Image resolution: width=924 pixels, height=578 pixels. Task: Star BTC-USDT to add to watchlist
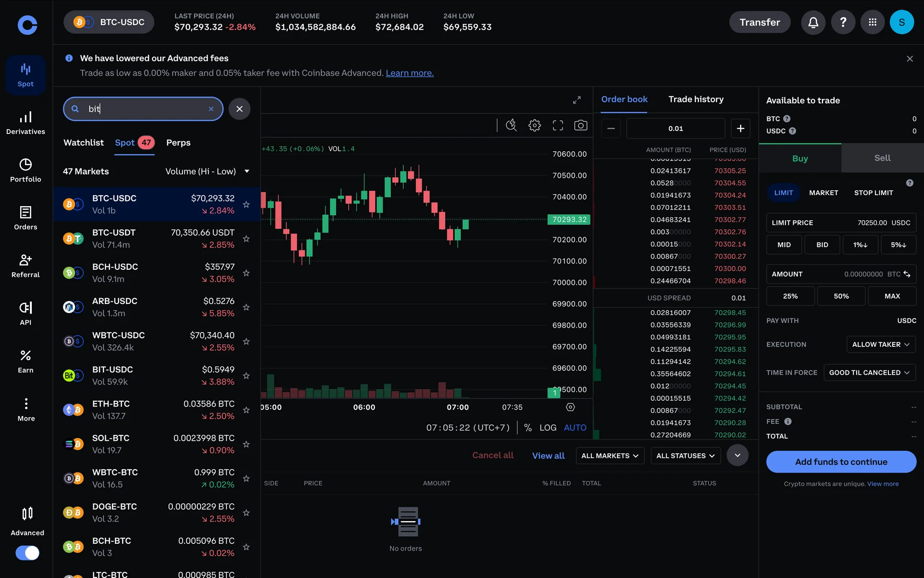246,239
